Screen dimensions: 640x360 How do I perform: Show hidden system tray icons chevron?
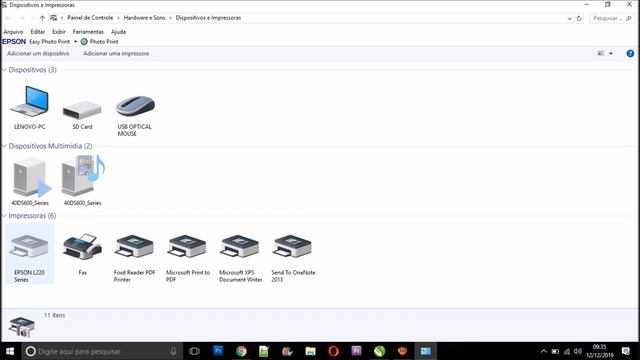click(x=544, y=351)
